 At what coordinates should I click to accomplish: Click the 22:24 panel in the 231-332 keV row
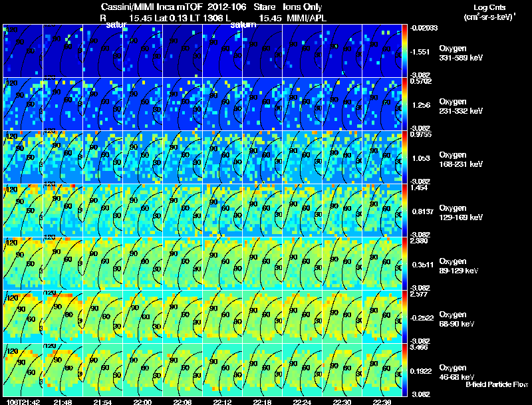[303, 104]
